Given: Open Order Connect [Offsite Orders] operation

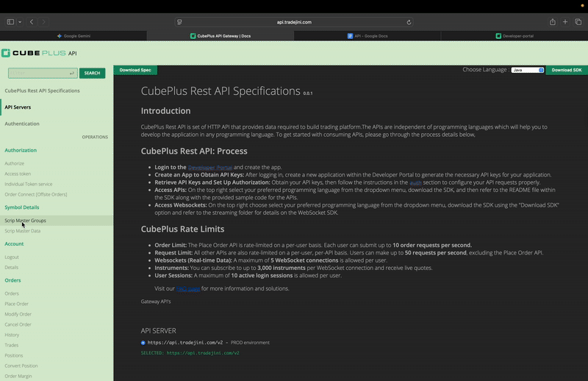Looking at the screenshot, I should tap(35, 194).
